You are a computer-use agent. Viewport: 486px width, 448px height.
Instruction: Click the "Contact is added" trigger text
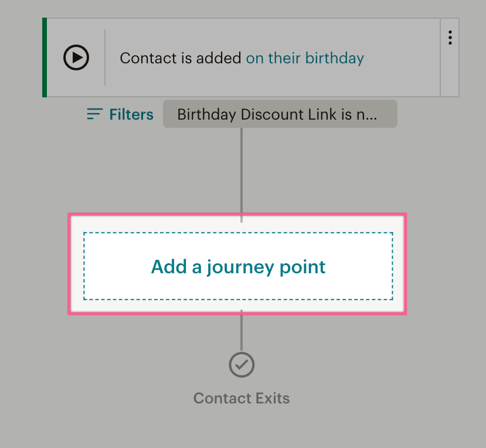180,58
